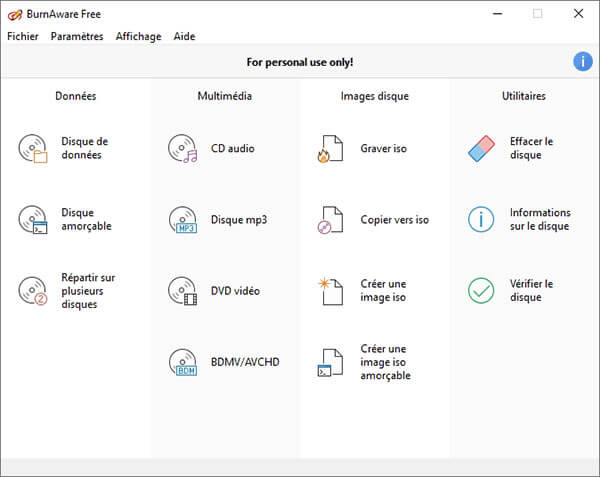
Task: Click the Graver iso flame icon
Action: 331,149
